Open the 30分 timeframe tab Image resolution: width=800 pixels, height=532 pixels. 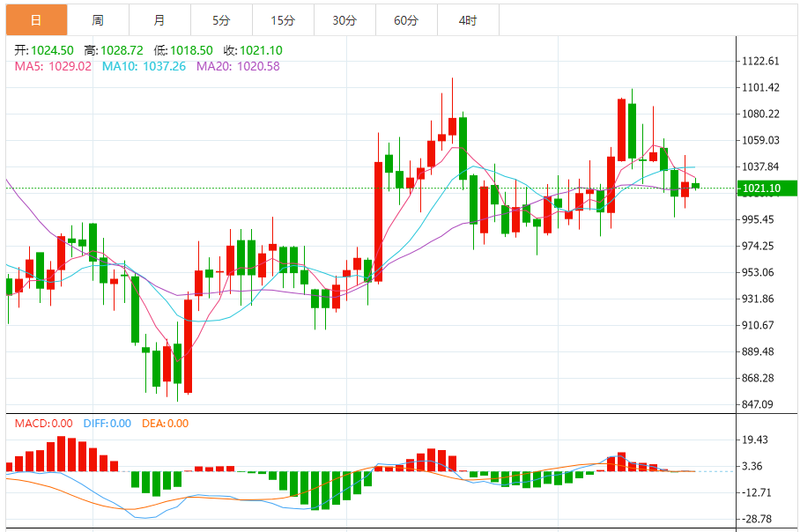[x=344, y=20]
